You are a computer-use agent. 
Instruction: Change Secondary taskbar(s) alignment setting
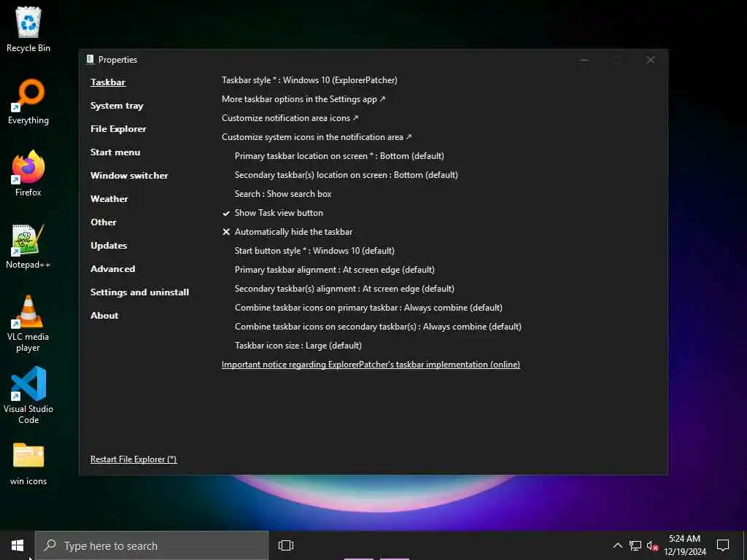pyautogui.click(x=344, y=289)
